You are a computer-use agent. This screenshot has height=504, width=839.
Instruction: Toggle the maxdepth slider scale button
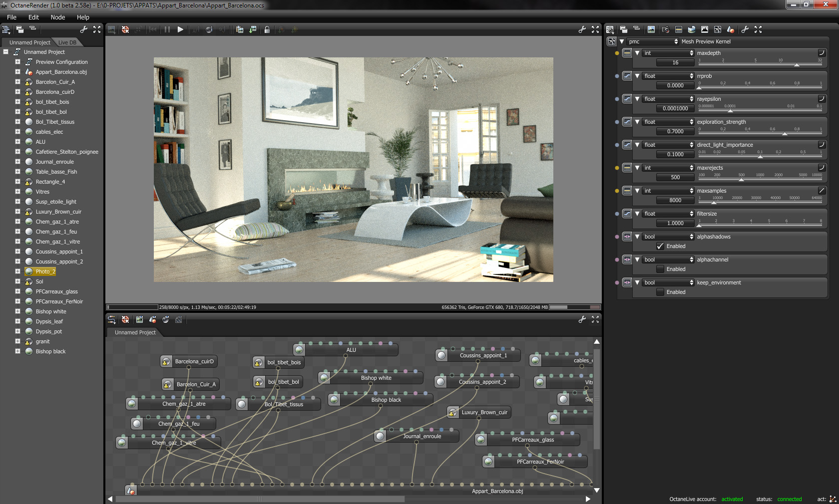pos(822,52)
